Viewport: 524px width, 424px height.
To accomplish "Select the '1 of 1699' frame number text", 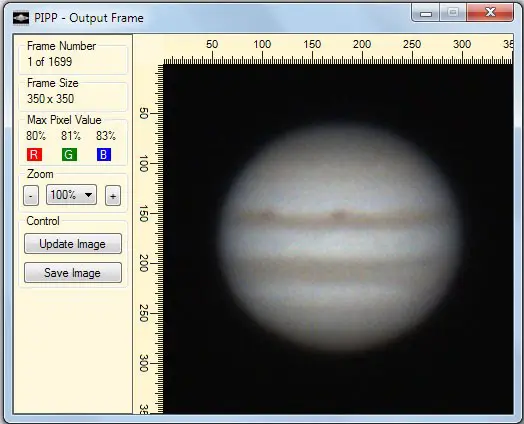I will coord(49,61).
